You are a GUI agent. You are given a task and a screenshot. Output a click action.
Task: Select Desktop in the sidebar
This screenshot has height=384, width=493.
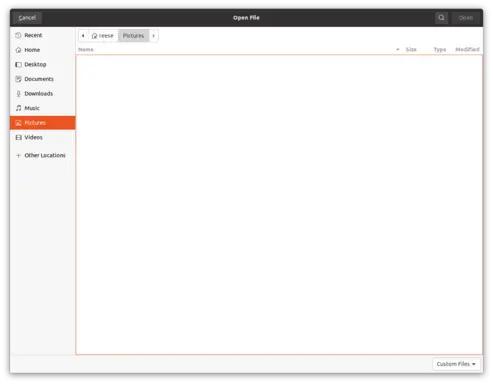[x=43, y=64]
